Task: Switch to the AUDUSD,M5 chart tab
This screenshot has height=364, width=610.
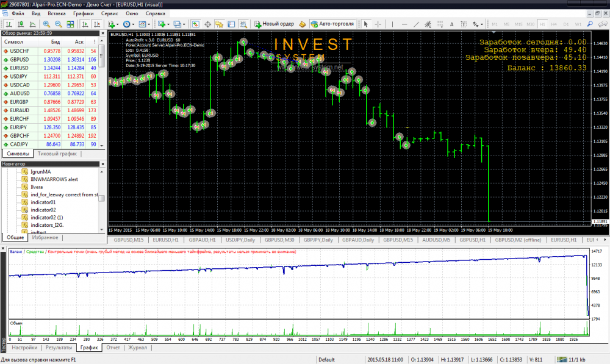Action: tap(436, 240)
